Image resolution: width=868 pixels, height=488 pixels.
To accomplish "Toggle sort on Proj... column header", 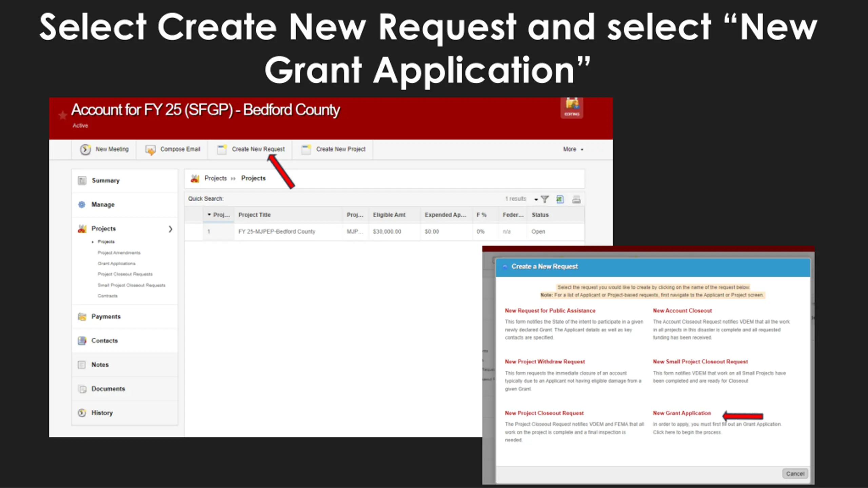I will pos(219,215).
